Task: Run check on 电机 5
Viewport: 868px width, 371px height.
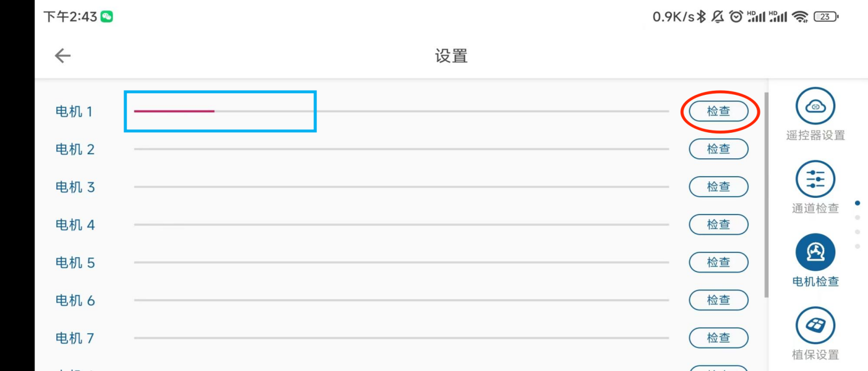Action: (x=718, y=263)
